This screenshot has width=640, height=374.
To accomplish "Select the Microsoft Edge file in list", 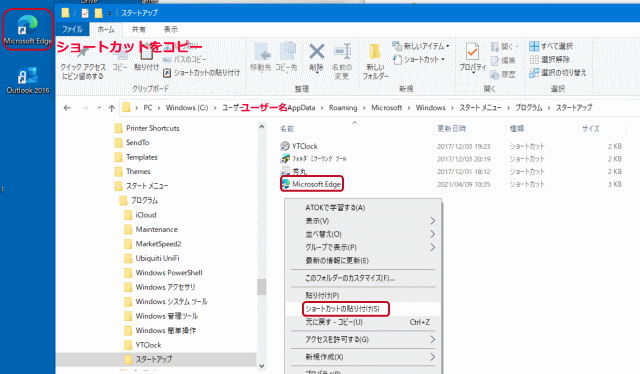I will [x=312, y=184].
